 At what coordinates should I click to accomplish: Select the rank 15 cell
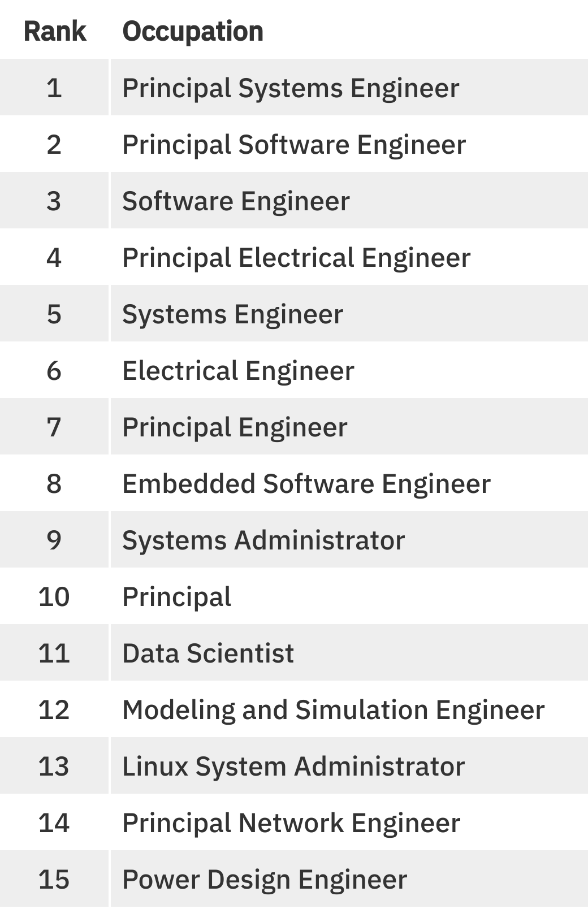54,880
